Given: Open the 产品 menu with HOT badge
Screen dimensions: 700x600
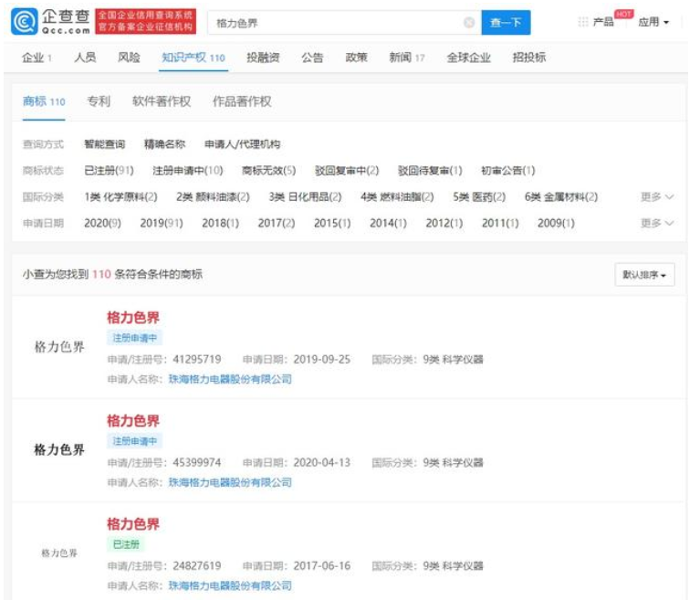Looking at the screenshot, I should [x=603, y=22].
